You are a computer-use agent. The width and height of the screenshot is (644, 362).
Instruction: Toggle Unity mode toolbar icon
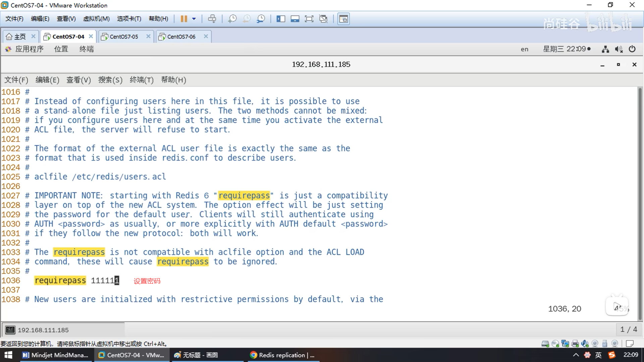click(x=323, y=19)
